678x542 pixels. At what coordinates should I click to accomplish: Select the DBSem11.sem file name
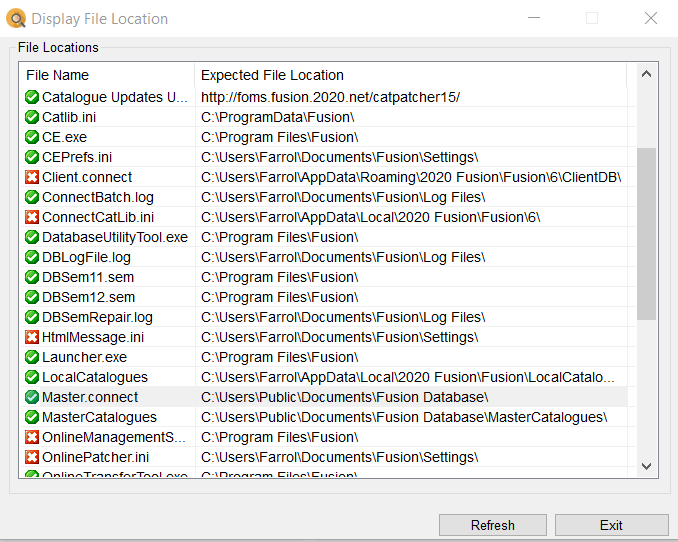pos(88,277)
